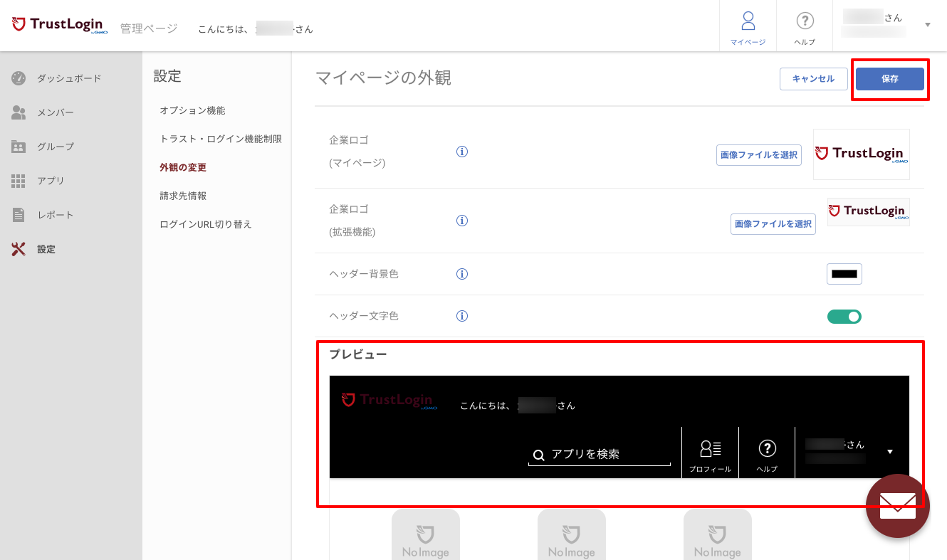This screenshot has width=947, height=560.
Task: Open the header ヘルプ question mark icon
Action: coord(805,21)
